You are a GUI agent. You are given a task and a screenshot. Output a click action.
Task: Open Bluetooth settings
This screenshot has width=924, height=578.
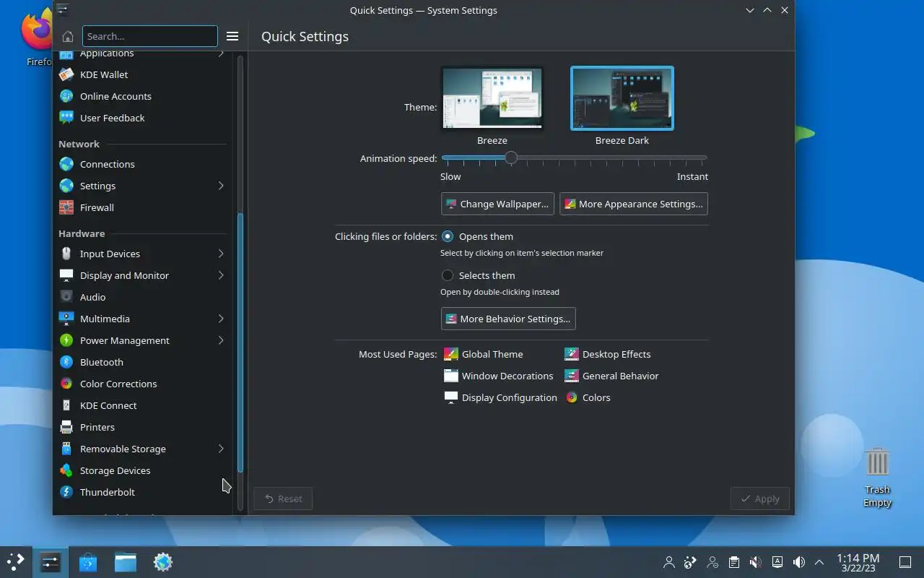[x=143, y=362]
